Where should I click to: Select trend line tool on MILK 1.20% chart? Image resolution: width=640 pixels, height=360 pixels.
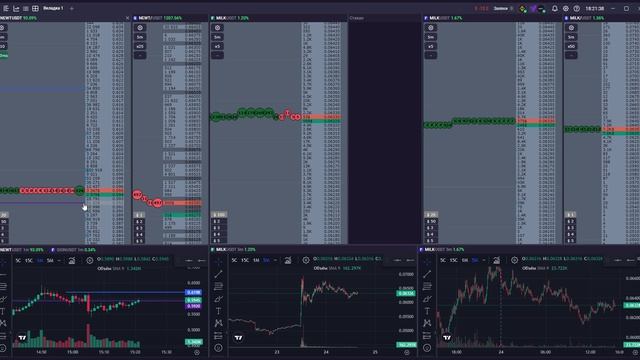[218, 274]
